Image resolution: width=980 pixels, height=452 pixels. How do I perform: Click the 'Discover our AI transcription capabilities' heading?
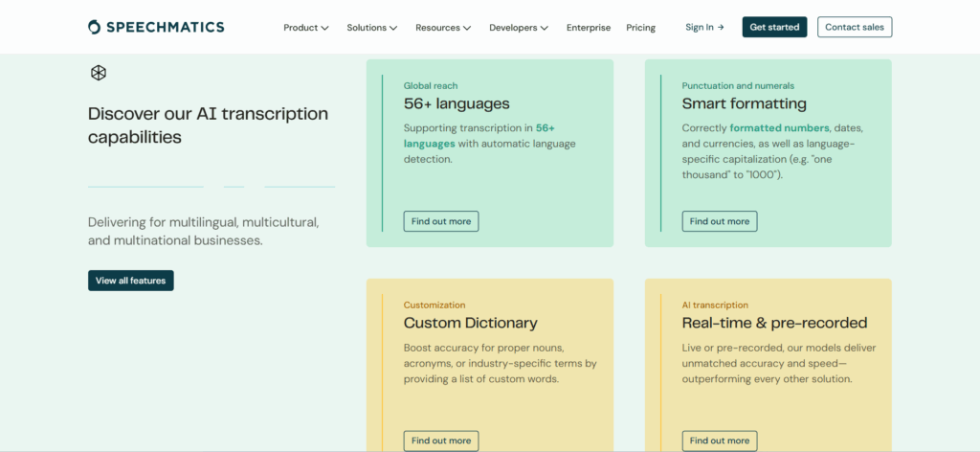208,125
